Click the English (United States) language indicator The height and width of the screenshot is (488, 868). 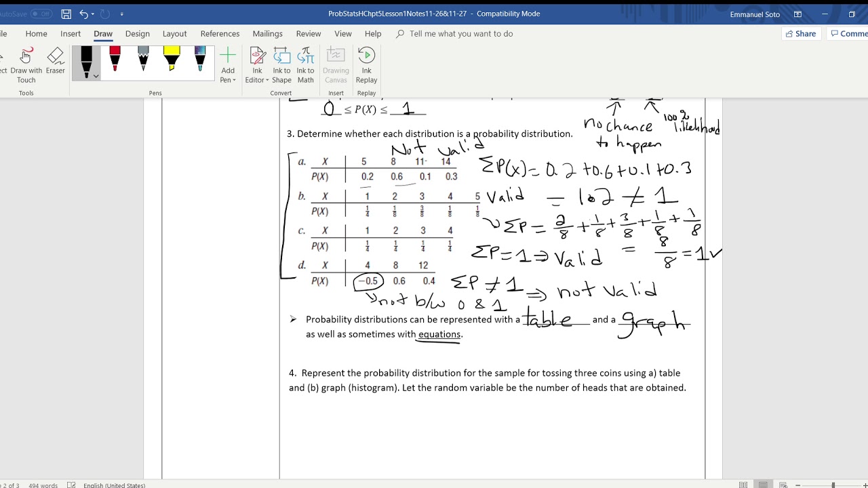click(114, 485)
